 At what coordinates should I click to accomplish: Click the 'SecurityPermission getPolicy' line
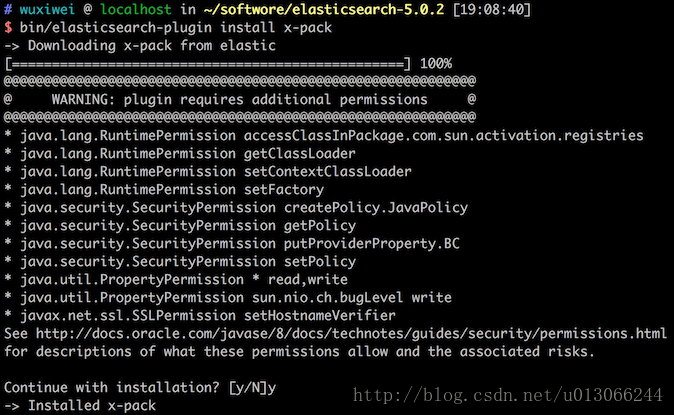(180, 226)
